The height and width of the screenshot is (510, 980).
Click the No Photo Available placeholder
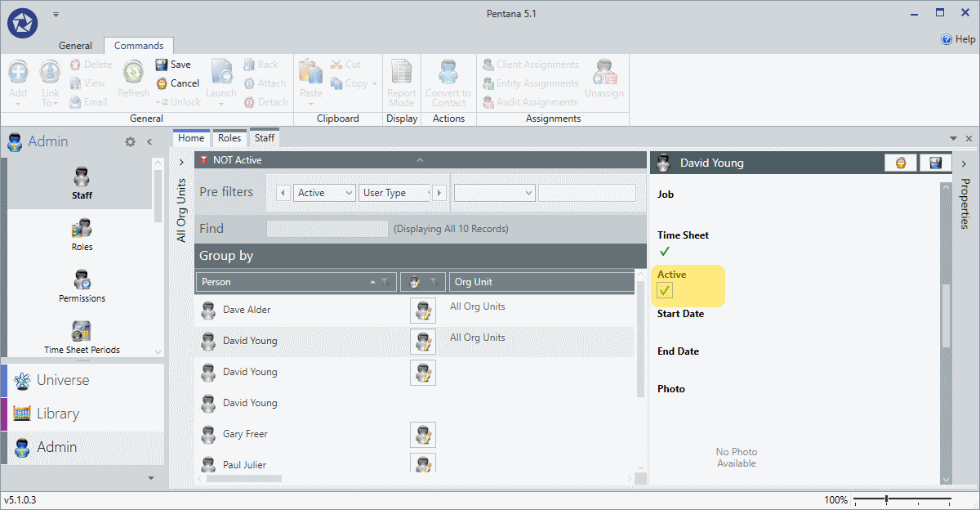[736, 457]
